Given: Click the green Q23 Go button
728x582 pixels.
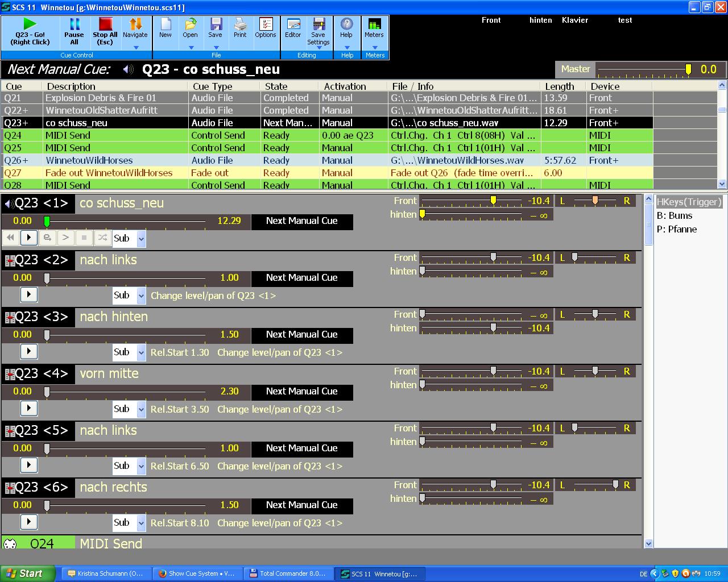Looking at the screenshot, I should (x=30, y=32).
